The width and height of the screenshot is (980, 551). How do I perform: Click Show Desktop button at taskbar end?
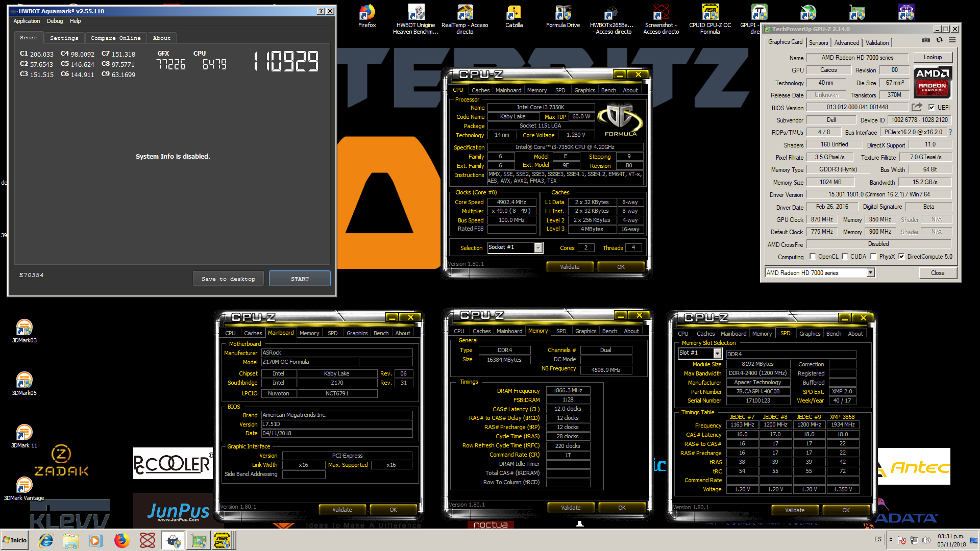point(974,540)
